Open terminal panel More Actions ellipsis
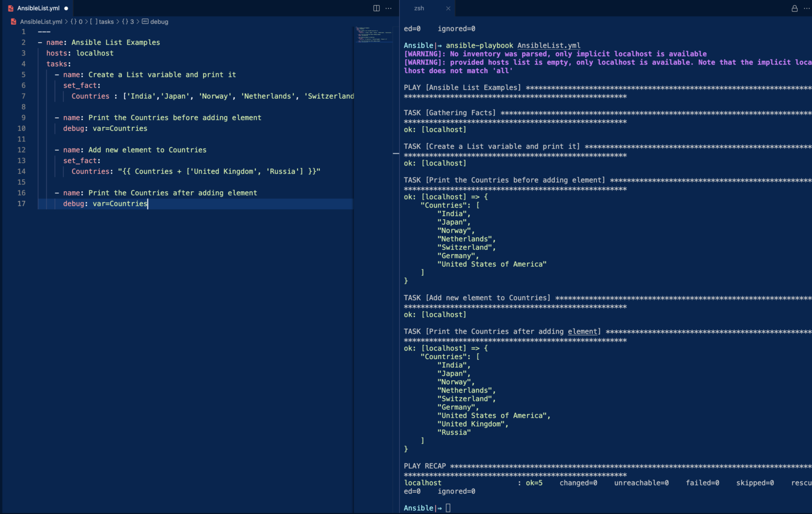The width and height of the screenshot is (812, 514). 808,8
